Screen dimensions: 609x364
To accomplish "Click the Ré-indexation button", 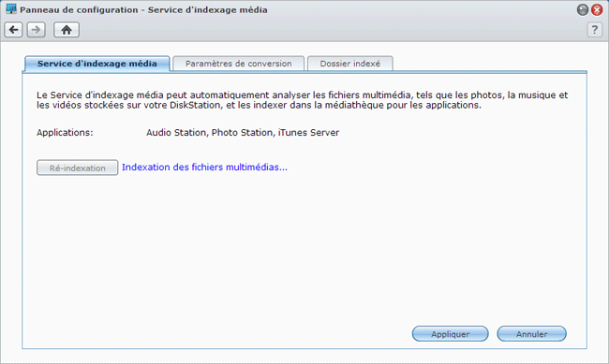I will (x=77, y=167).
